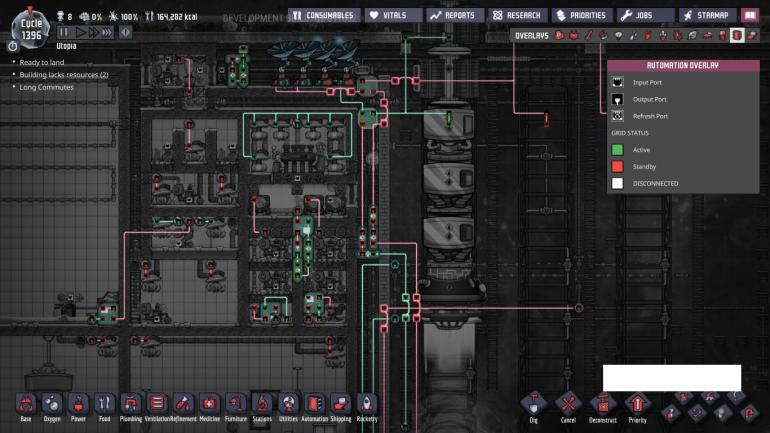Choose the Power build category
770x433 pixels.
click(78, 406)
